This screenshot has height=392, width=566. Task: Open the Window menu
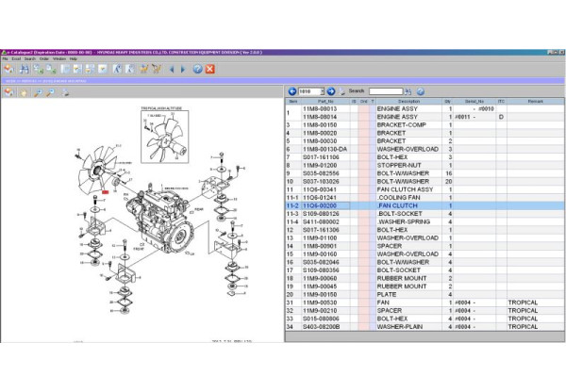58,58
